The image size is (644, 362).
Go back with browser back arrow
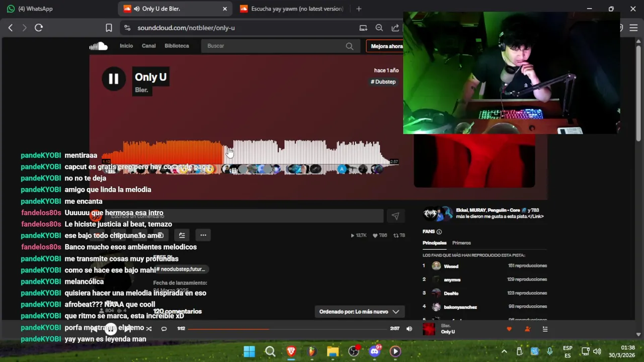pos(11,28)
